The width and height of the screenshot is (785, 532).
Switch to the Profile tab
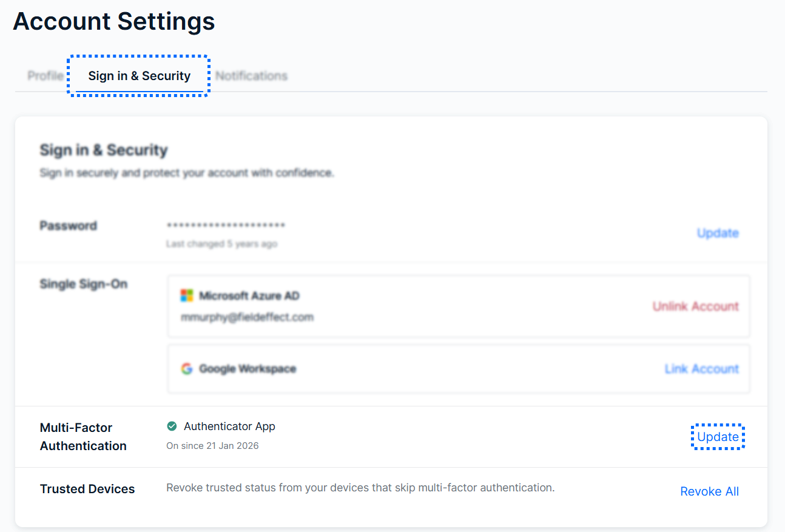coord(45,76)
